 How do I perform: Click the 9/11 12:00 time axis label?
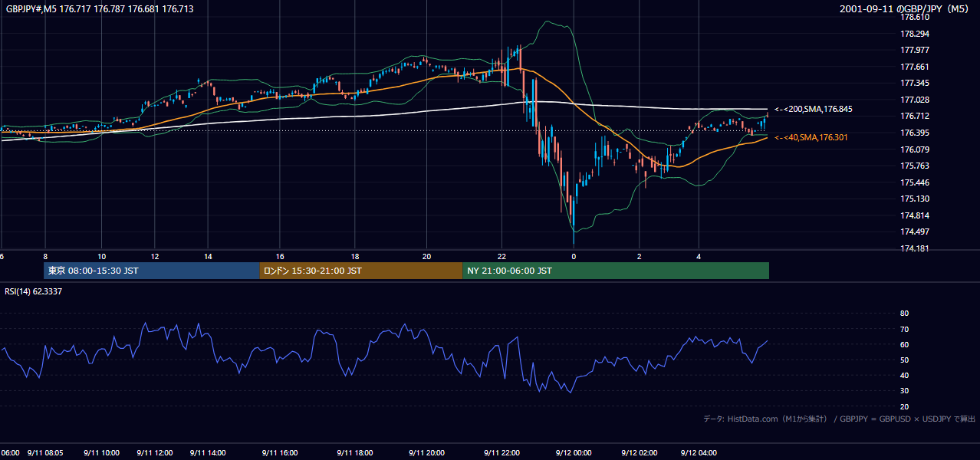154,453
